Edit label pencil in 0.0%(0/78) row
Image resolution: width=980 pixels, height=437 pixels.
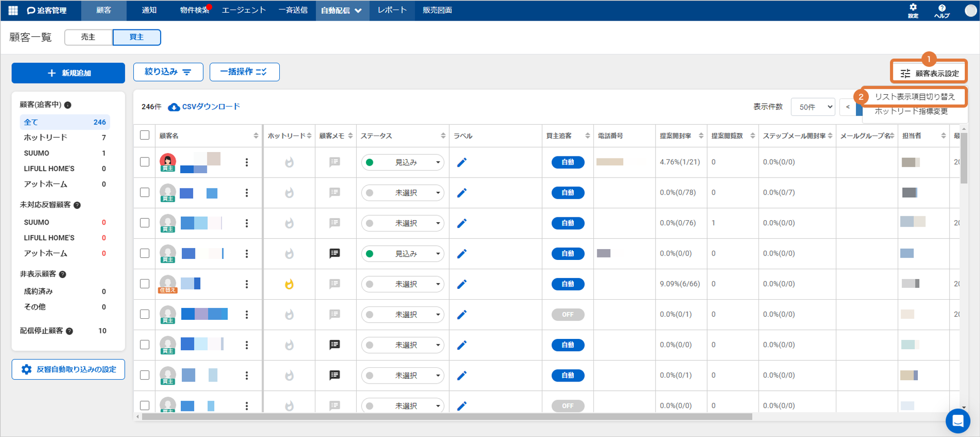(x=462, y=193)
